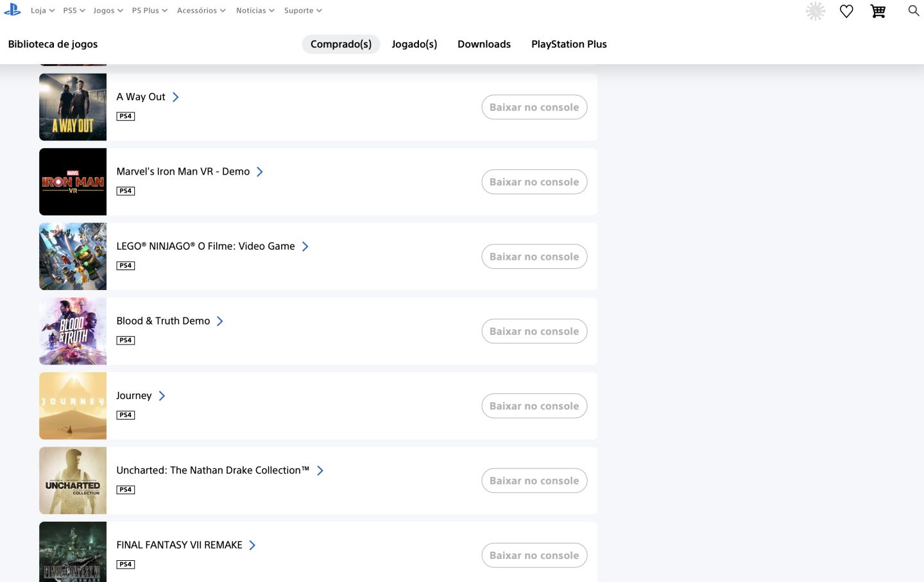Screen dimensions: 924x582
Task: Expand the Suporte dropdown menu
Action: (x=303, y=10)
